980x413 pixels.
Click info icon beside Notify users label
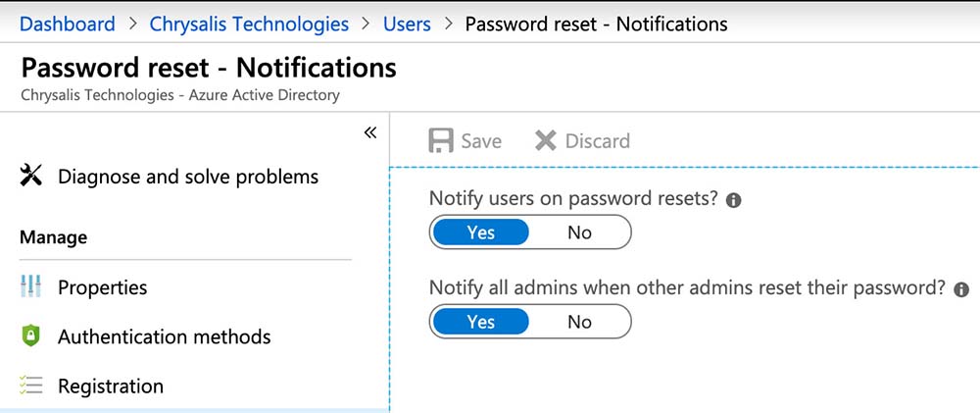[734, 200]
